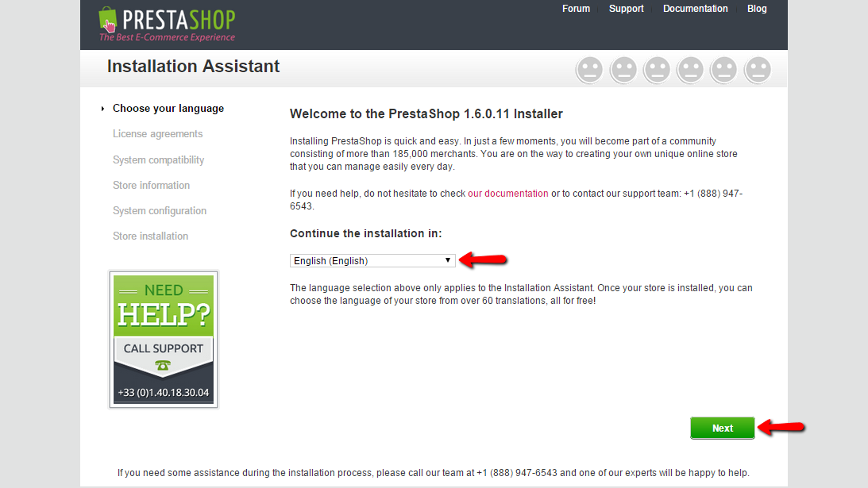This screenshot has width=868, height=488.
Task: Select System compatibility in the sidebar
Action: 158,160
